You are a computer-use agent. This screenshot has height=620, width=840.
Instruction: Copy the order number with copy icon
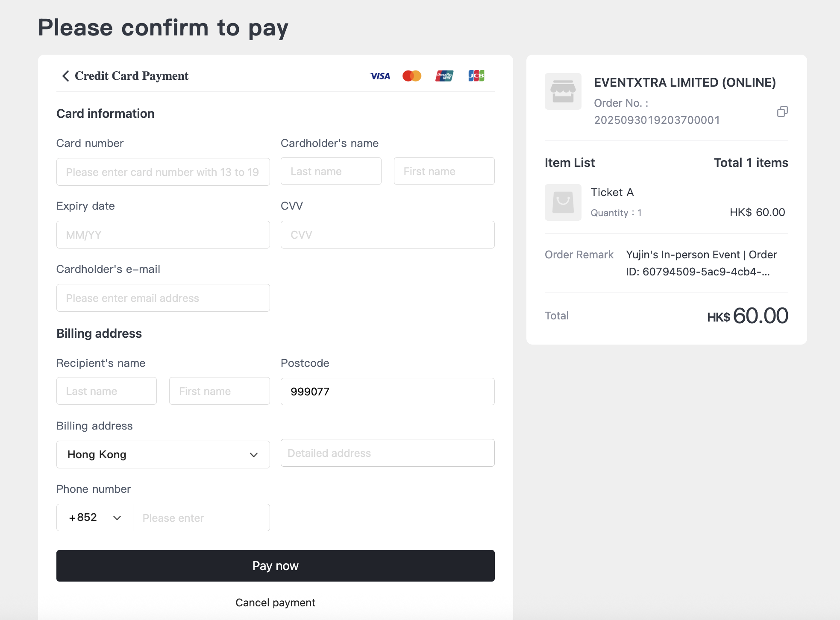point(782,111)
